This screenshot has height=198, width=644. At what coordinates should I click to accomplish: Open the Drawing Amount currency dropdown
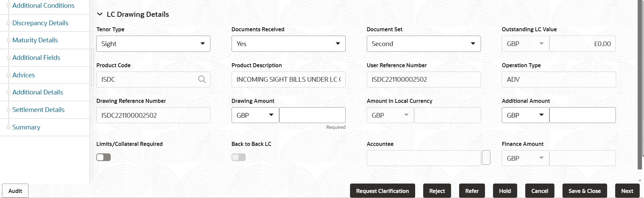click(271, 115)
